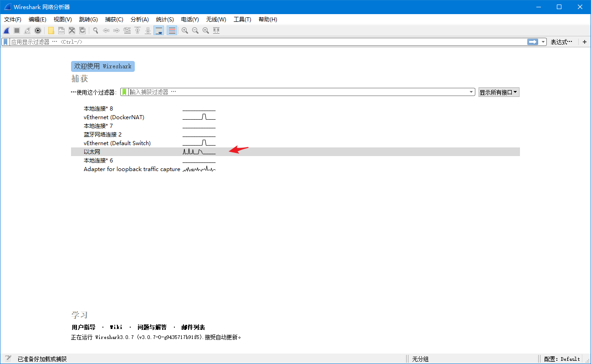
Task: Toggle packet list colorization
Action: click(172, 30)
